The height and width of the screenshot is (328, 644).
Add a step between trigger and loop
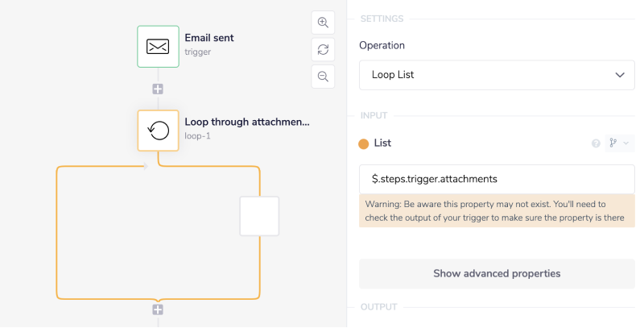[159, 89]
